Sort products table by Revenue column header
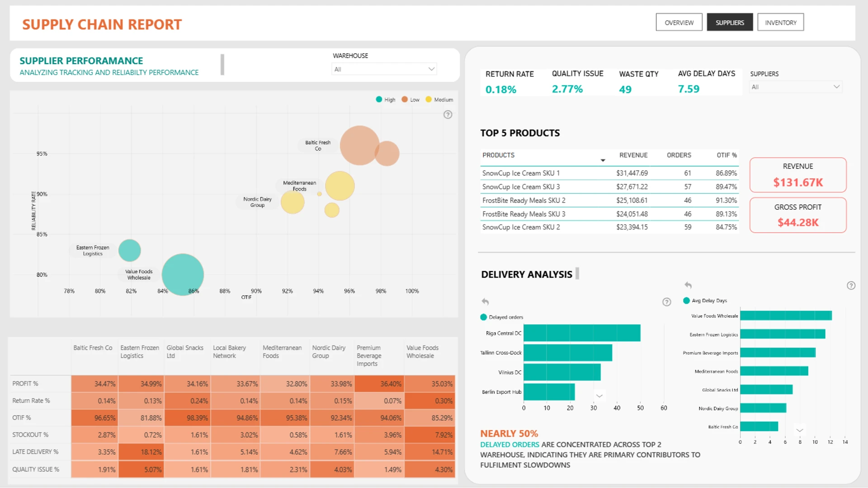The height and width of the screenshot is (488, 868). coord(633,155)
